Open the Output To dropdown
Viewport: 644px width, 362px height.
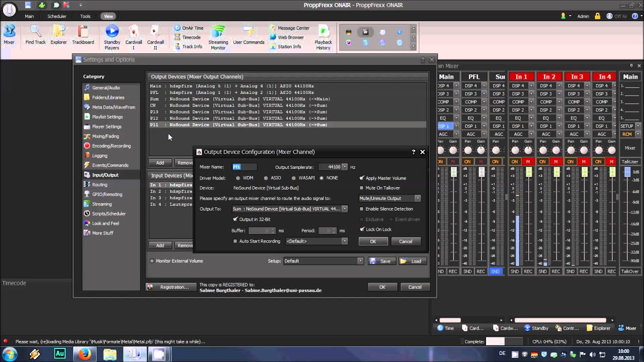pyautogui.click(x=345, y=209)
